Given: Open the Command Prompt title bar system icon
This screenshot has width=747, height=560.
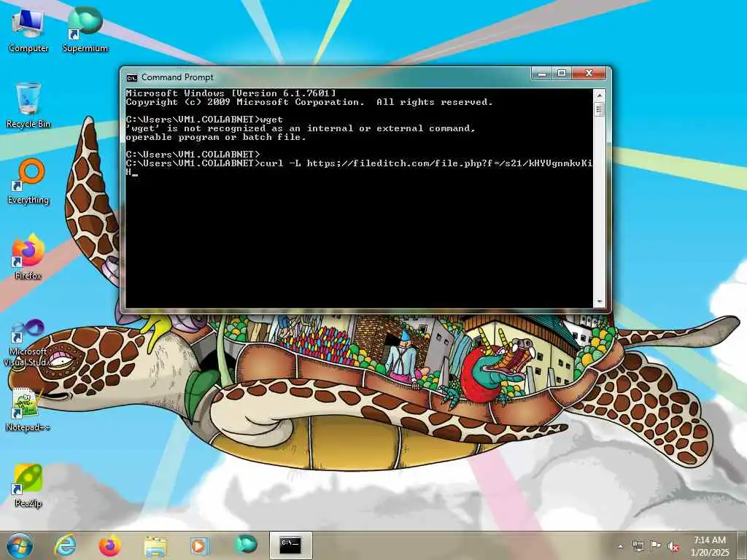Looking at the screenshot, I should coord(131,77).
